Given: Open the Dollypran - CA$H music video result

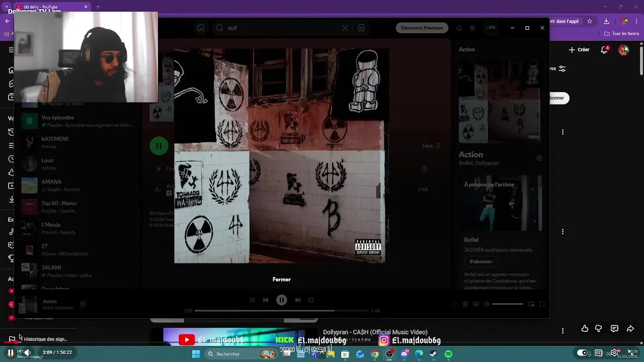Looking at the screenshot, I should tap(375, 332).
